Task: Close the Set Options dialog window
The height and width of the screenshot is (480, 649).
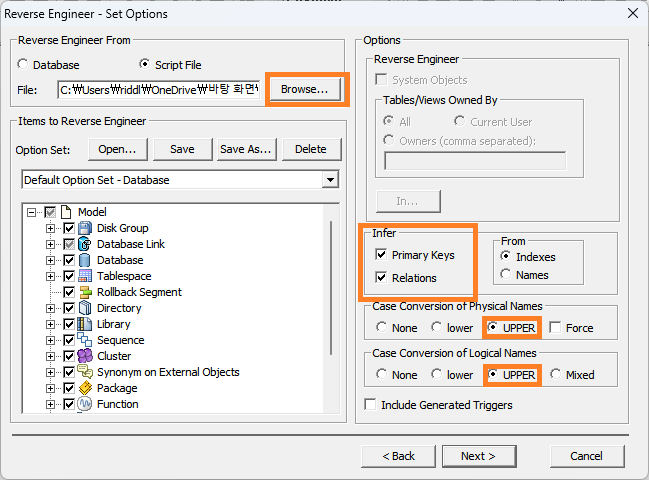Action: point(633,13)
